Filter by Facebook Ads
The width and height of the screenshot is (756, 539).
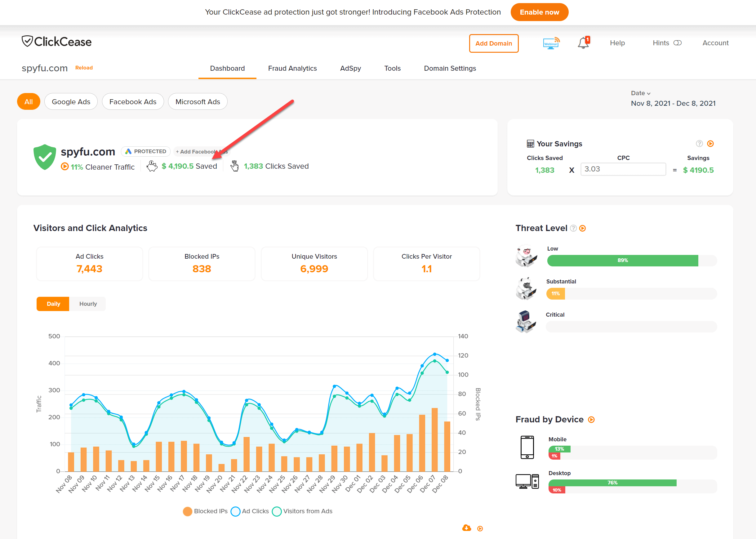133,101
